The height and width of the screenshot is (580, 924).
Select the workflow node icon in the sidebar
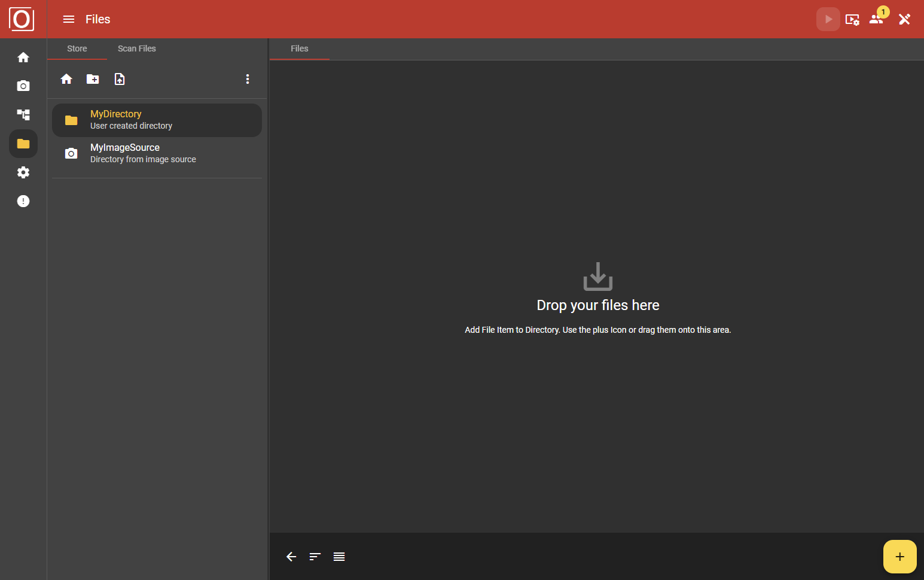click(x=23, y=114)
